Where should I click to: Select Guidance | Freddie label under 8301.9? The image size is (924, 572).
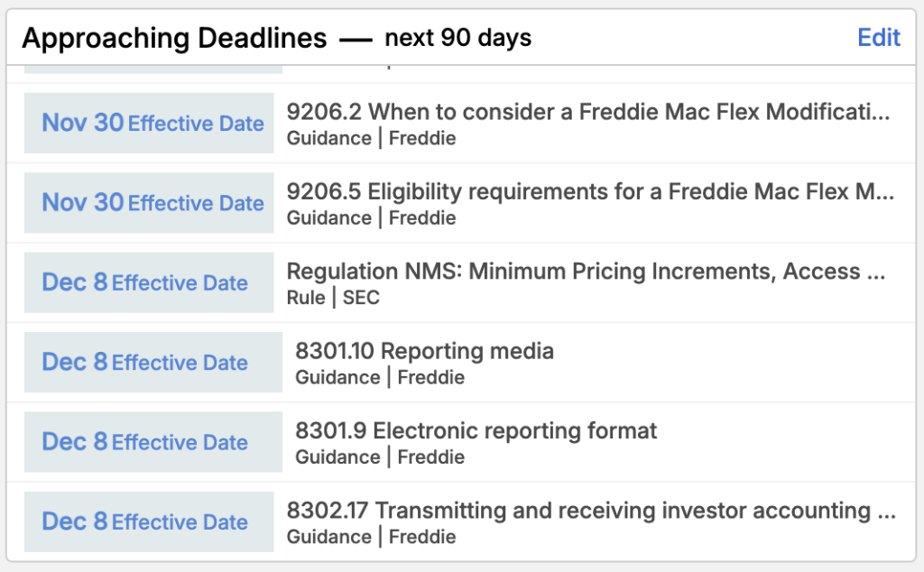(x=379, y=457)
